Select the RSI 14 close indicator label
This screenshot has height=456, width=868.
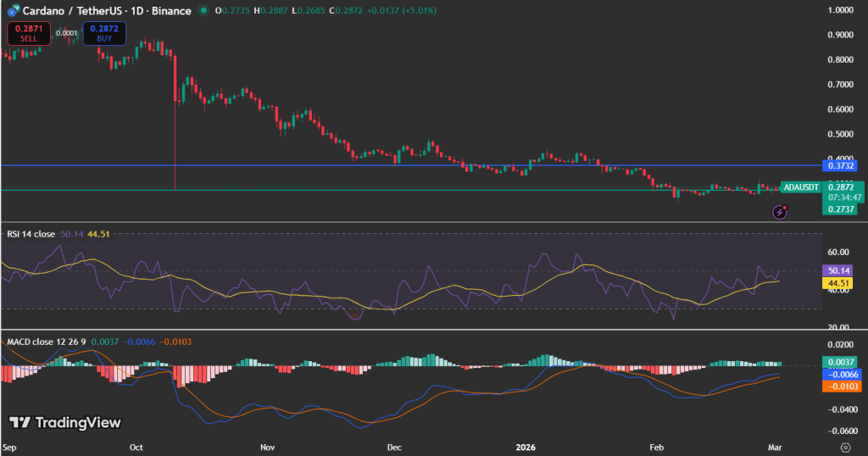31,234
